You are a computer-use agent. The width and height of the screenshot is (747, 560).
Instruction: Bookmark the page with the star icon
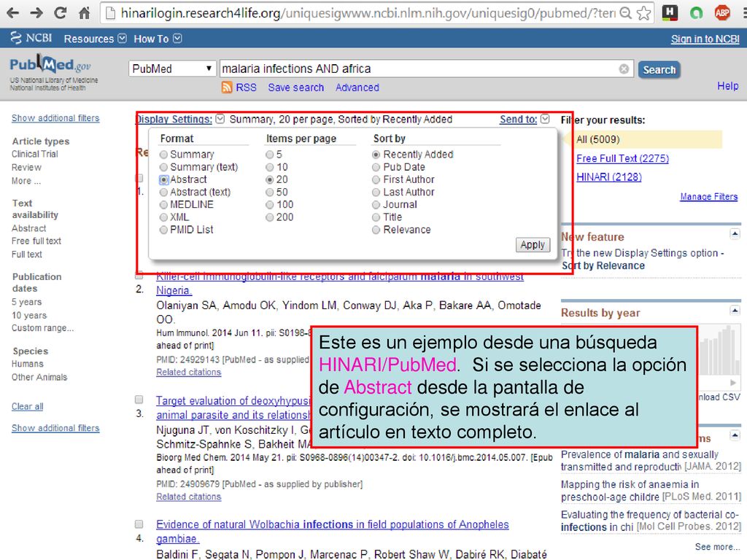tap(643, 13)
